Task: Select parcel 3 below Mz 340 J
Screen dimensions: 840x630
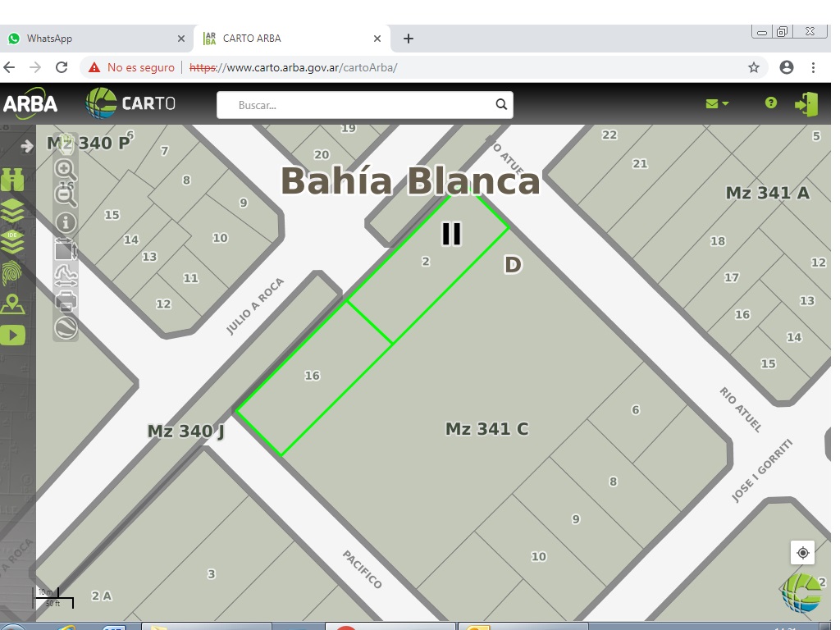Action: [212, 573]
